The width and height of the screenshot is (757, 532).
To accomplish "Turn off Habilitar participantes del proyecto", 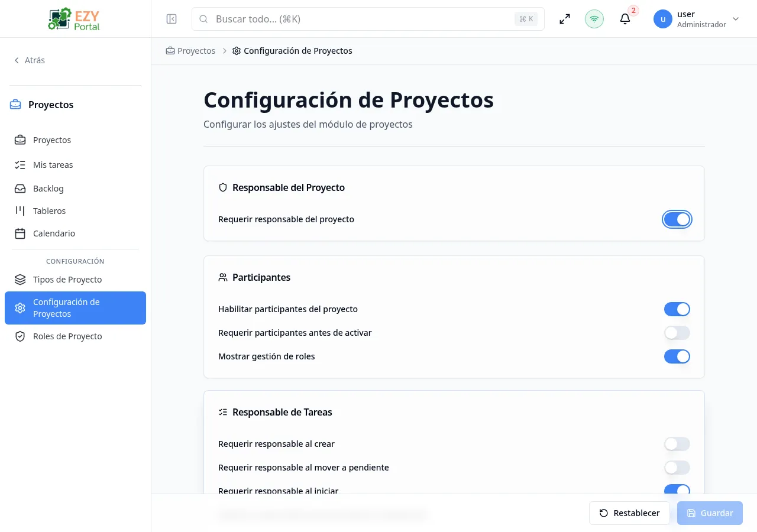I will [x=677, y=309].
